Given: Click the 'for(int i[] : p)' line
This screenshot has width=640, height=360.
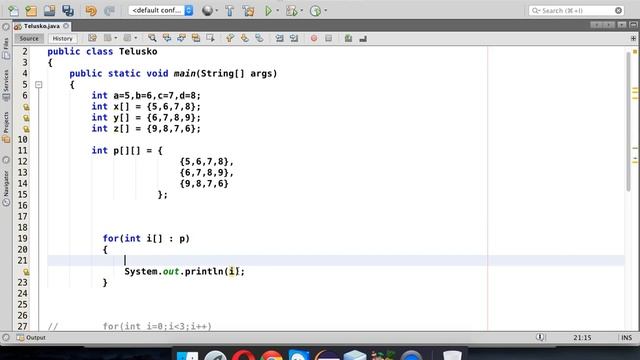Looking at the screenshot, I should (146, 239).
